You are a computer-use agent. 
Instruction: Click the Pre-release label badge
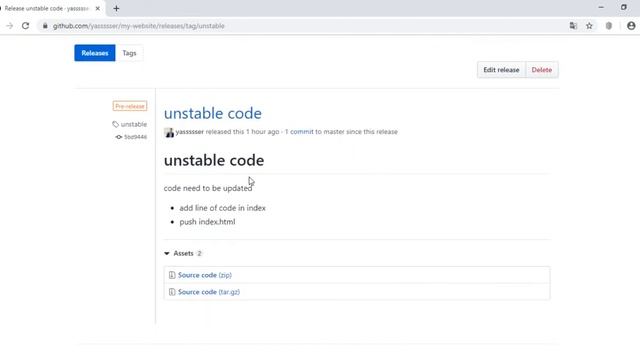point(130,106)
